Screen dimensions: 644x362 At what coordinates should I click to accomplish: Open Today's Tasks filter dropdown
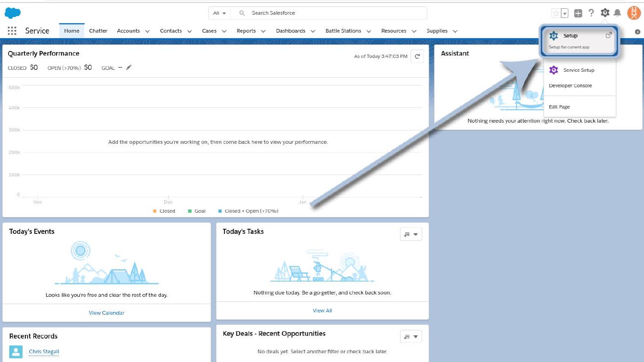[411, 234]
